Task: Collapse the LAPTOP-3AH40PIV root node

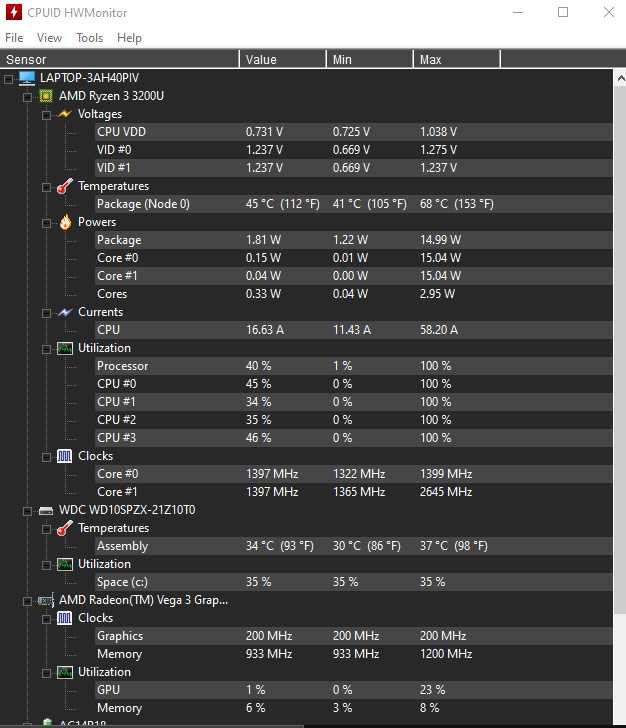Action: (x=8, y=79)
